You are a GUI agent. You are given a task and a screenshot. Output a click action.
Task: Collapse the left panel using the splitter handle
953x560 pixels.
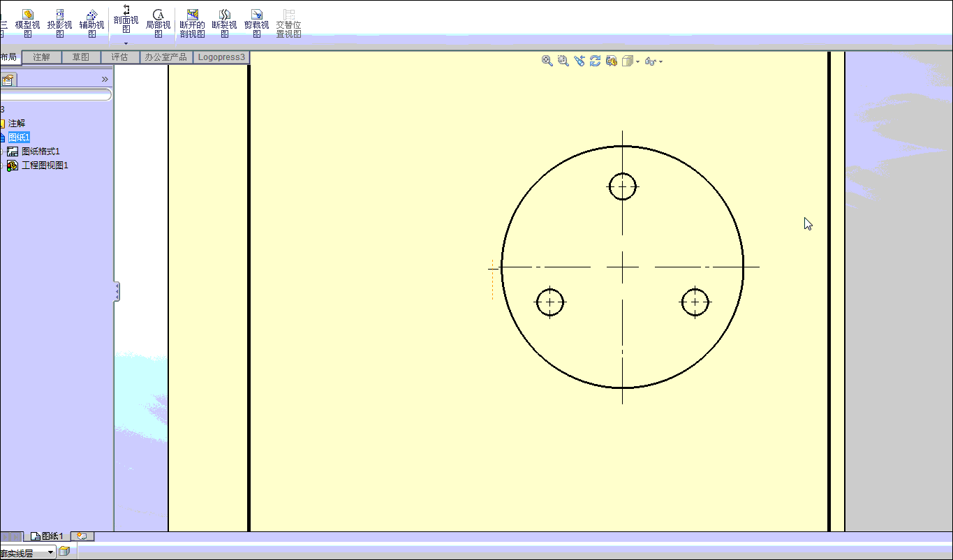click(x=117, y=292)
